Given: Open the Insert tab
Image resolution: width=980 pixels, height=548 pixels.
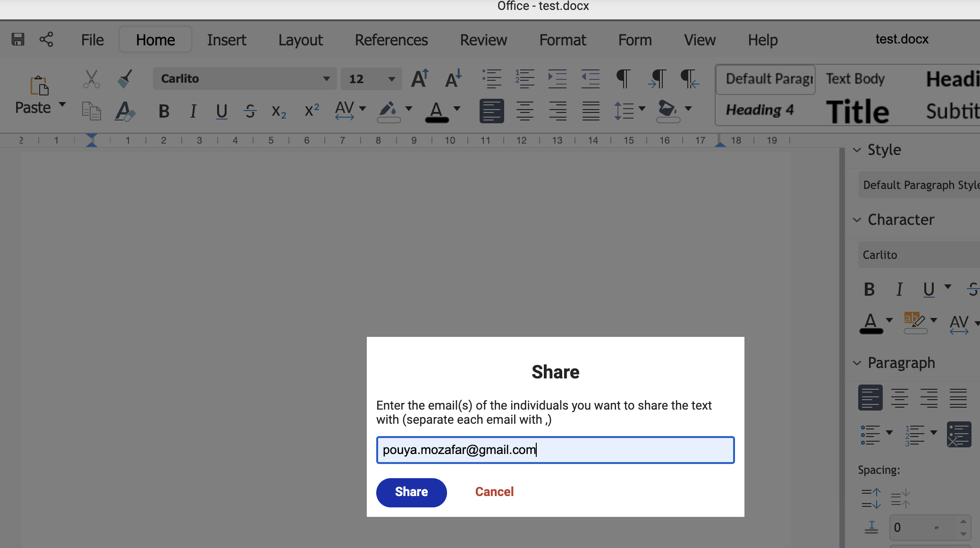Looking at the screenshot, I should 227,40.
